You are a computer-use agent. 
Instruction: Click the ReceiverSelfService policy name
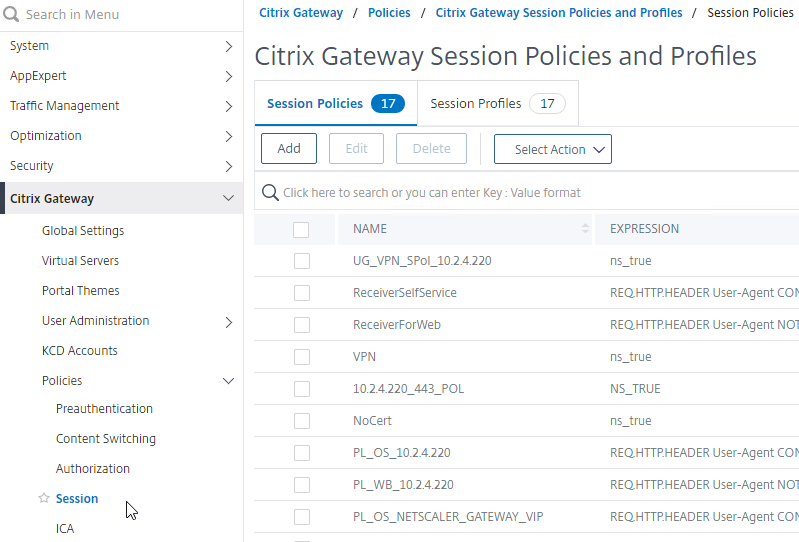coord(405,293)
